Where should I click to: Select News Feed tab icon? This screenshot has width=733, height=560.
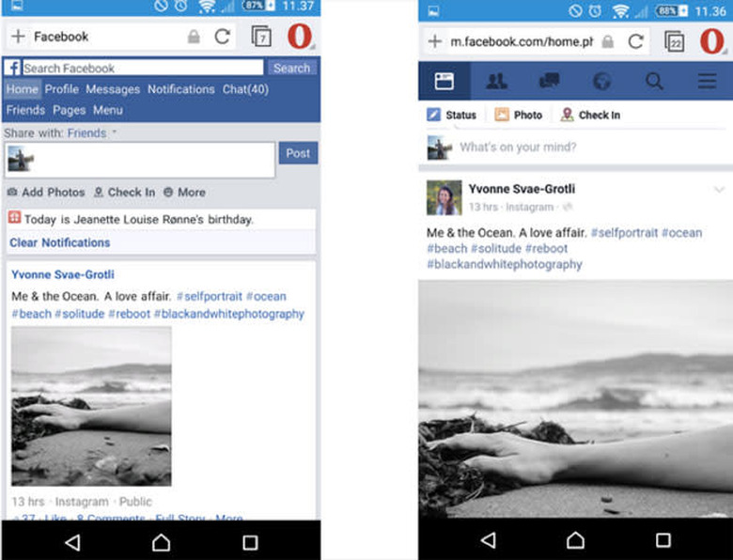click(x=444, y=82)
